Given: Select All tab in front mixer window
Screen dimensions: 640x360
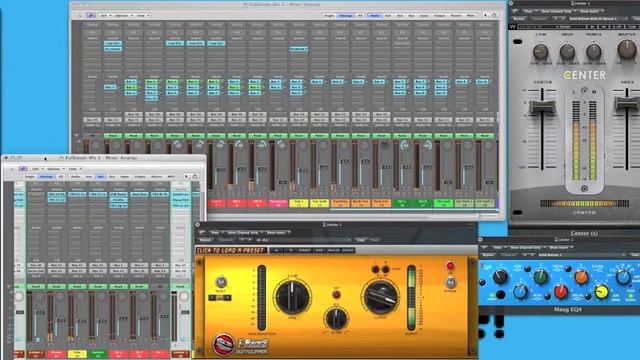Looking at the screenshot, I should click(61, 177).
